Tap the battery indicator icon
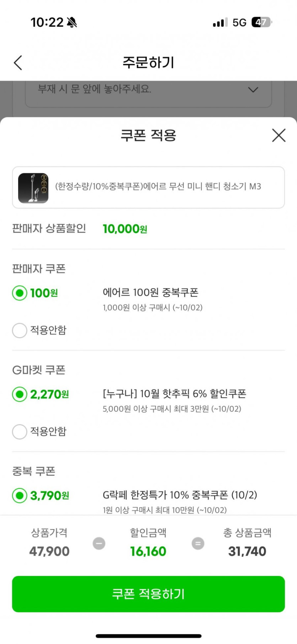Screen dimensions: 297x644 (x=261, y=22)
